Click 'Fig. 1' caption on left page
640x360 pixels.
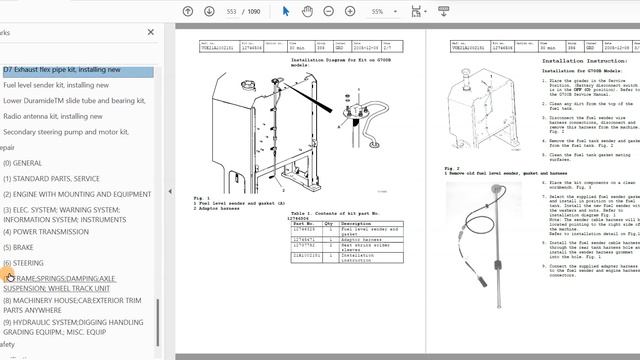[201, 198]
